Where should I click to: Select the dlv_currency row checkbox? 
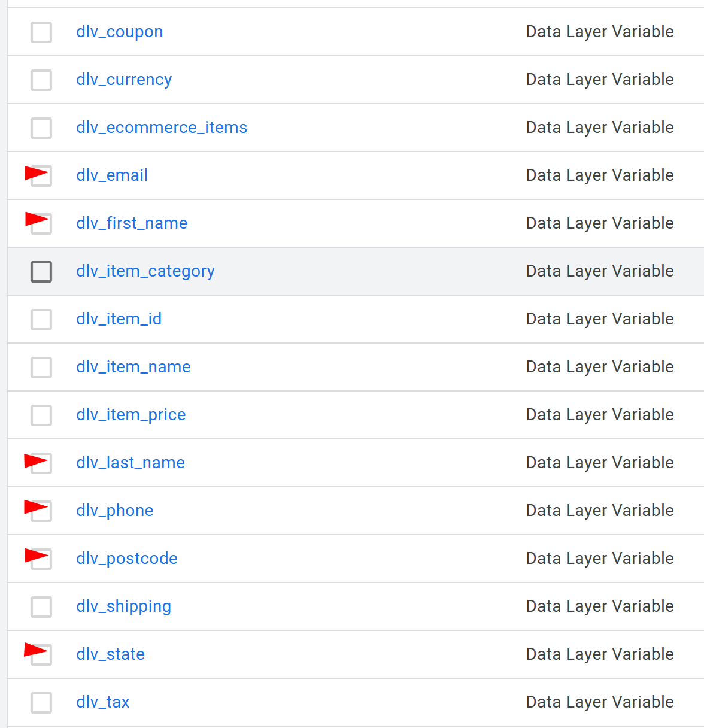point(41,80)
